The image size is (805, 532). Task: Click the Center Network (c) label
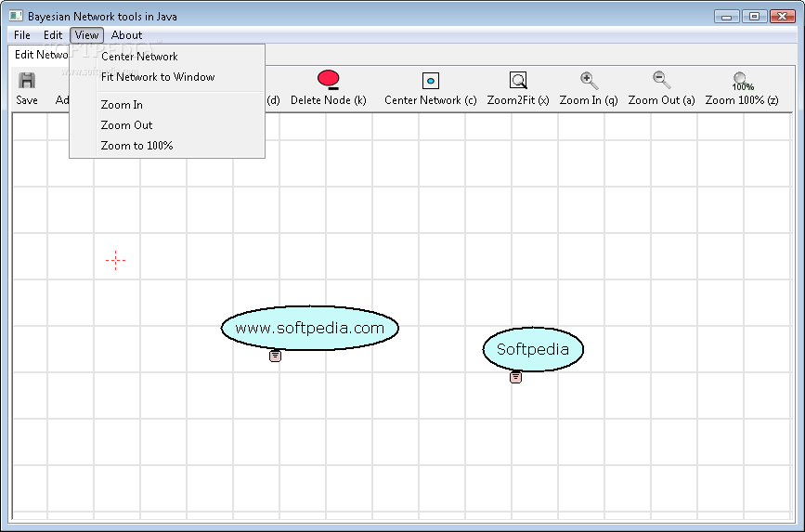pyautogui.click(x=431, y=100)
